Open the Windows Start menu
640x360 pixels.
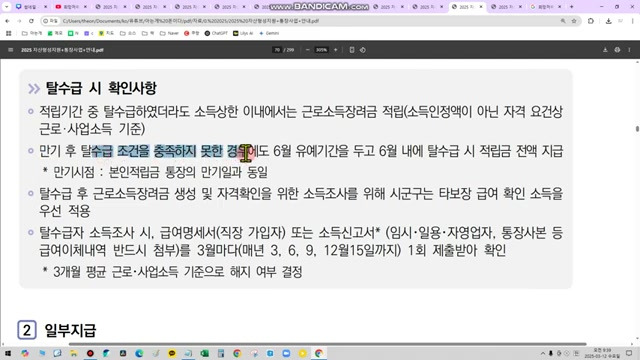pyautogui.click(x=8, y=353)
